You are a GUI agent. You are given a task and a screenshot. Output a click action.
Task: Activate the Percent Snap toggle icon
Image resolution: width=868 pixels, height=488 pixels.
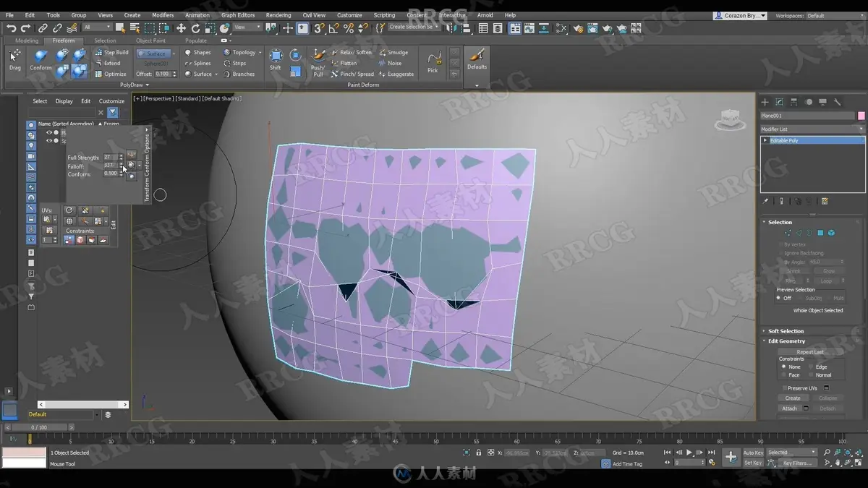[x=348, y=27]
